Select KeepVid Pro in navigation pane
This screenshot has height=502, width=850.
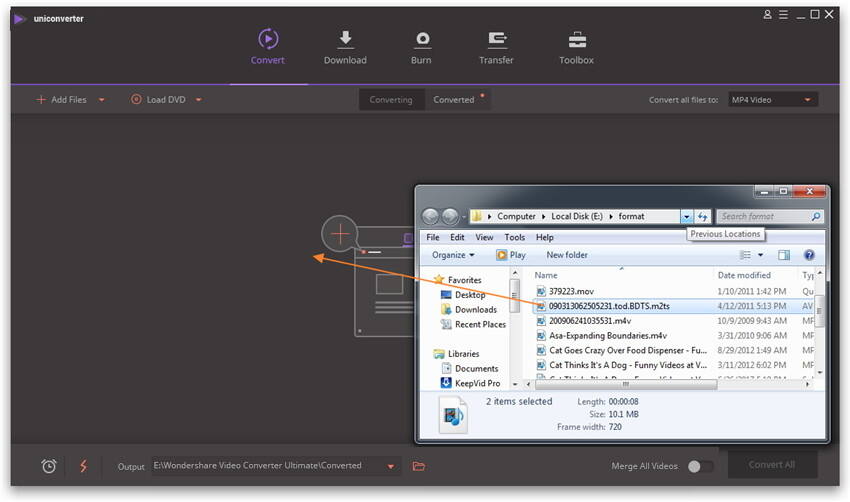click(x=471, y=383)
